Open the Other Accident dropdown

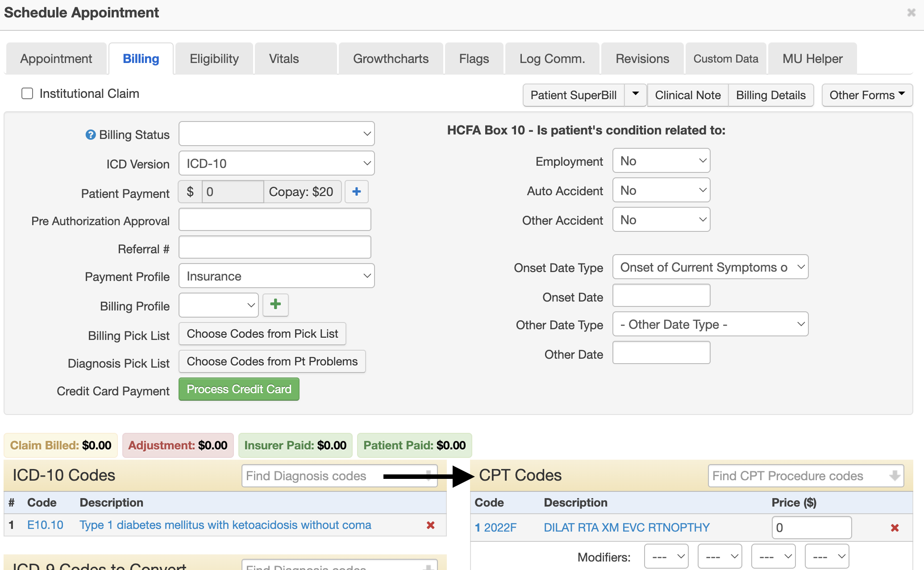661,219
